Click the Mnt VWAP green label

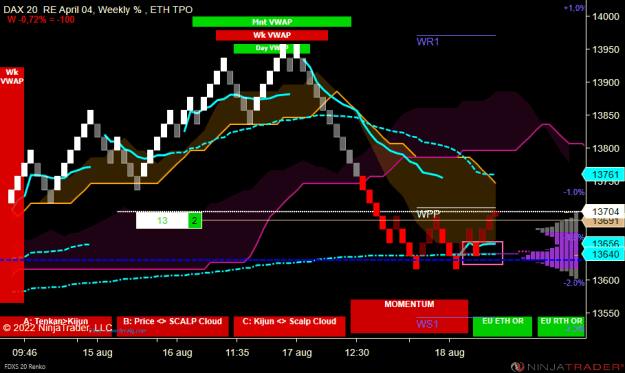coord(271,22)
